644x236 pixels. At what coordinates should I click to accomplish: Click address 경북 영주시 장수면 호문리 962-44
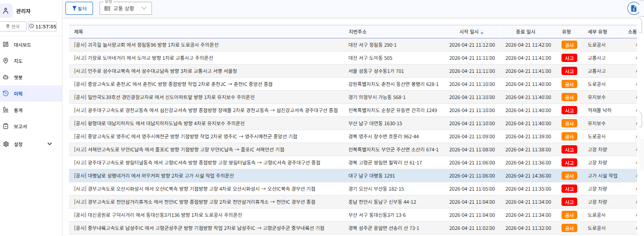pos(383,137)
